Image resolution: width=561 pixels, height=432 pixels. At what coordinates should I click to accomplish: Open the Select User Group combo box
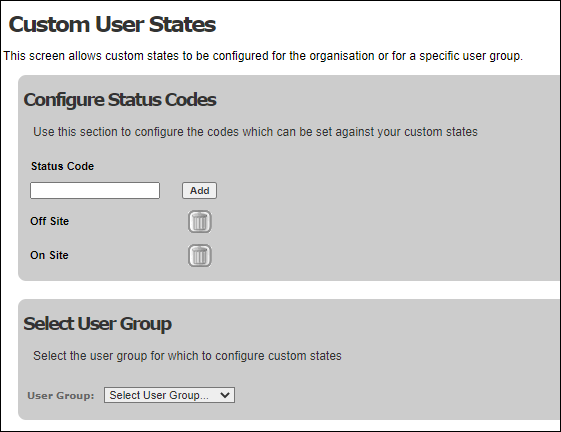click(169, 395)
